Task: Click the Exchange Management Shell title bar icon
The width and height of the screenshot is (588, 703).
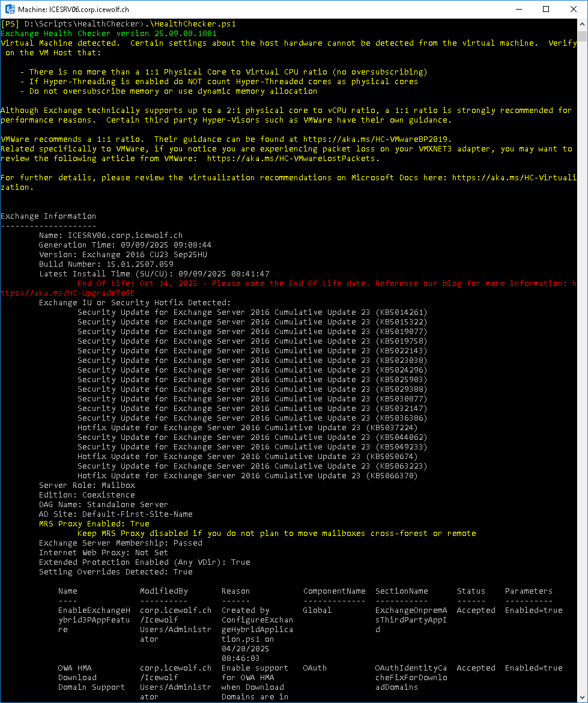Action: click(10, 10)
